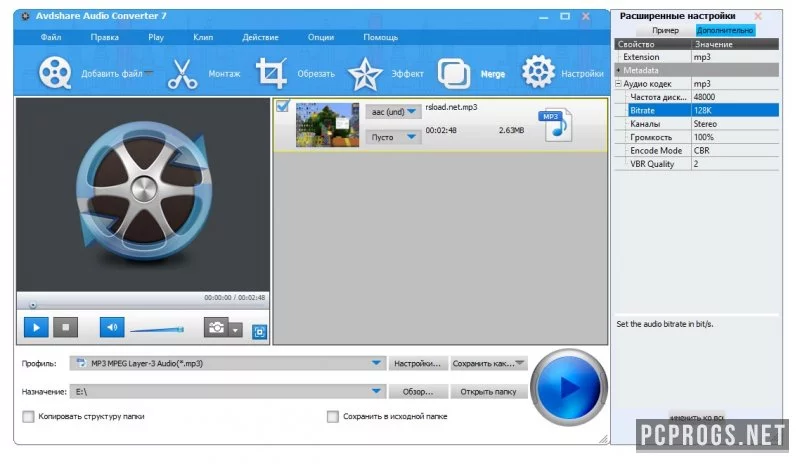Open the snapshot options dropdown arrow
This screenshot has height=467, width=800.
pyautogui.click(x=235, y=330)
